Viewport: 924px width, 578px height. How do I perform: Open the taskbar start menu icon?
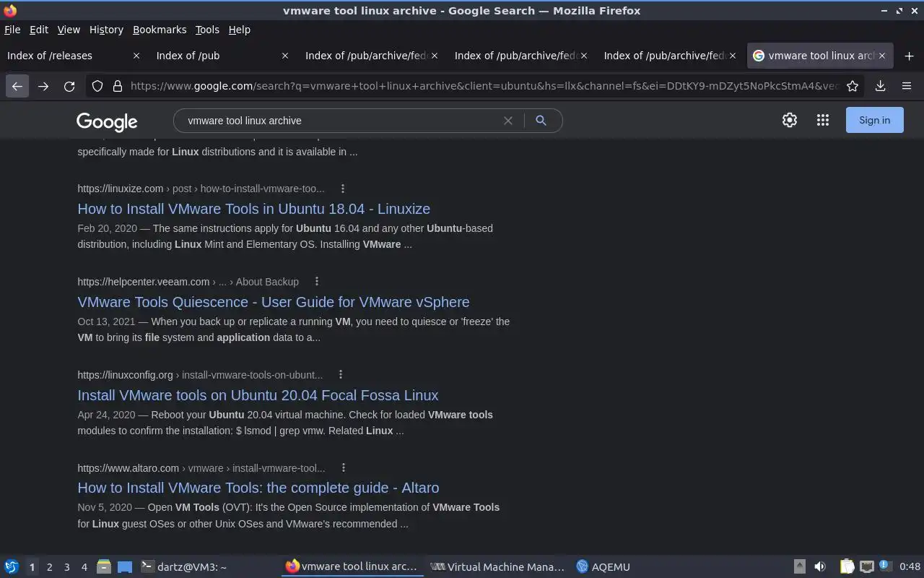pos(11,566)
